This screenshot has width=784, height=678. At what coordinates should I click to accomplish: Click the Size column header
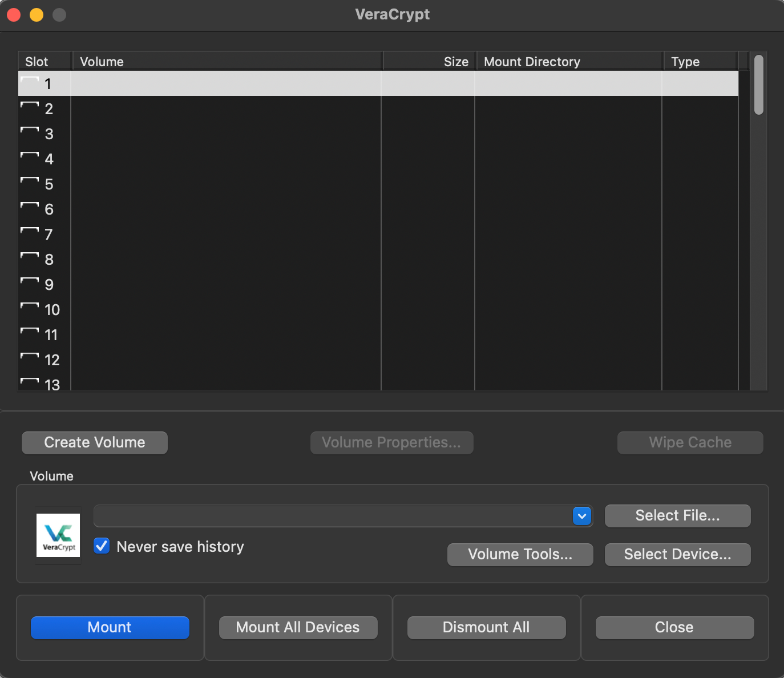pyautogui.click(x=429, y=62)
